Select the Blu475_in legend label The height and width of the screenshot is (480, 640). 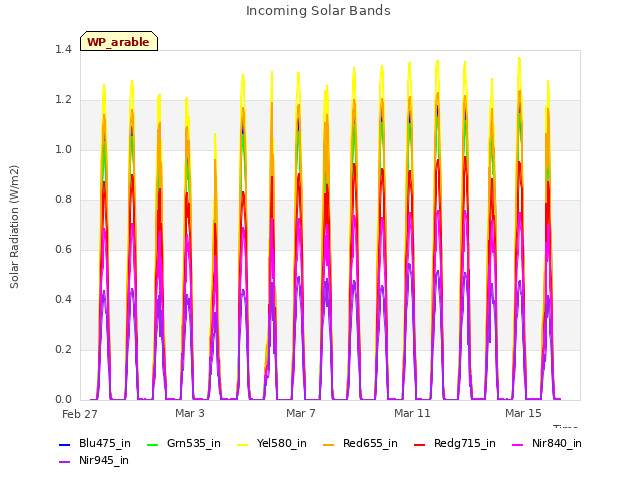point(105,444)
